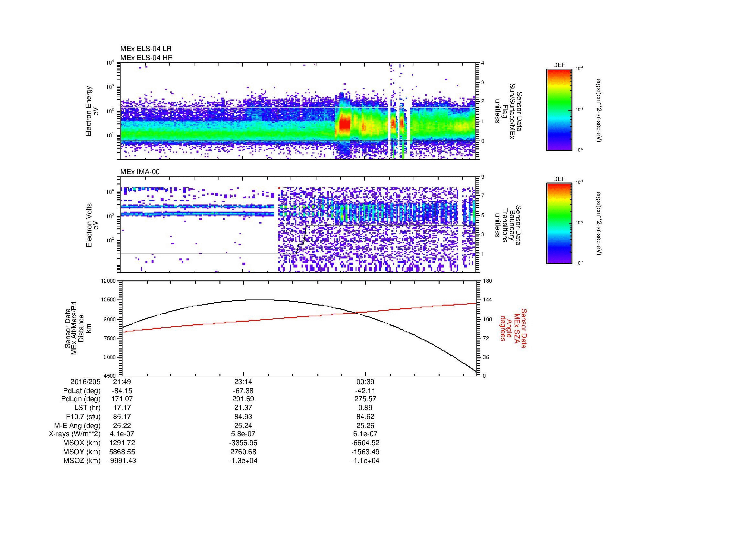Click the 'PdLon (deg)' row label
The width and height of the screenshot is (756, 534).
[81, 399]
